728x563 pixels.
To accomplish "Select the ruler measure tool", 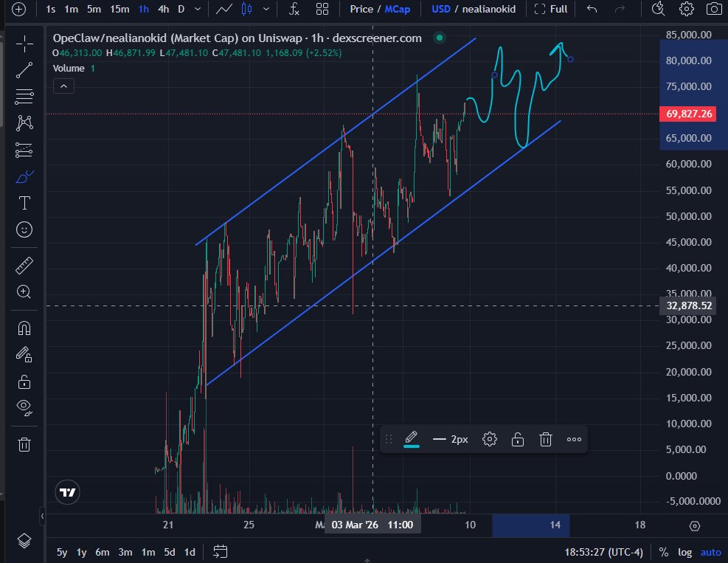I will tap(24, 265).
